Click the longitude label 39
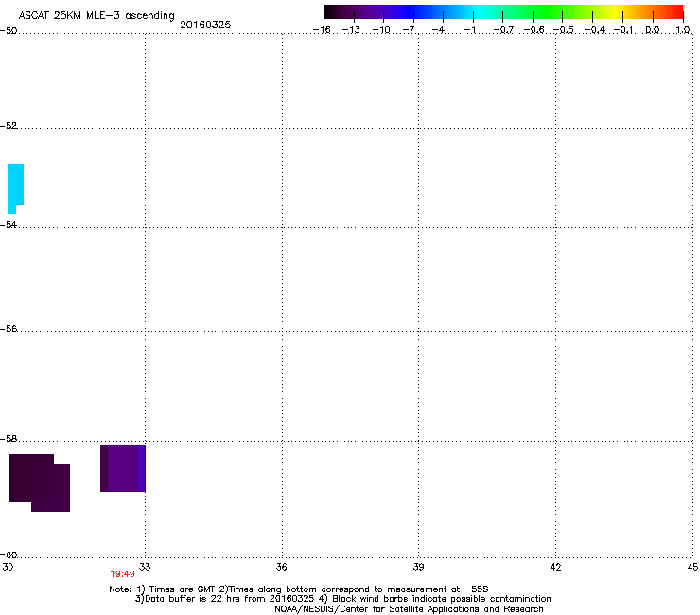This screenshot has height=615, width=700. pos(418,567)
